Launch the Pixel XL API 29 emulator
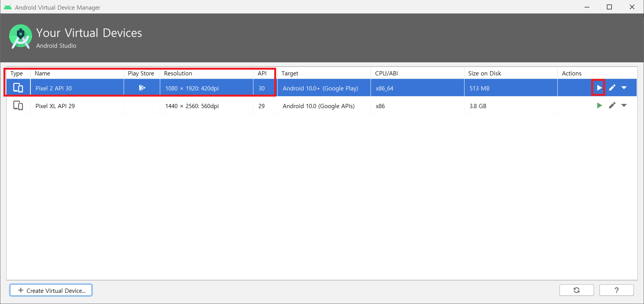 pos(599,105)
